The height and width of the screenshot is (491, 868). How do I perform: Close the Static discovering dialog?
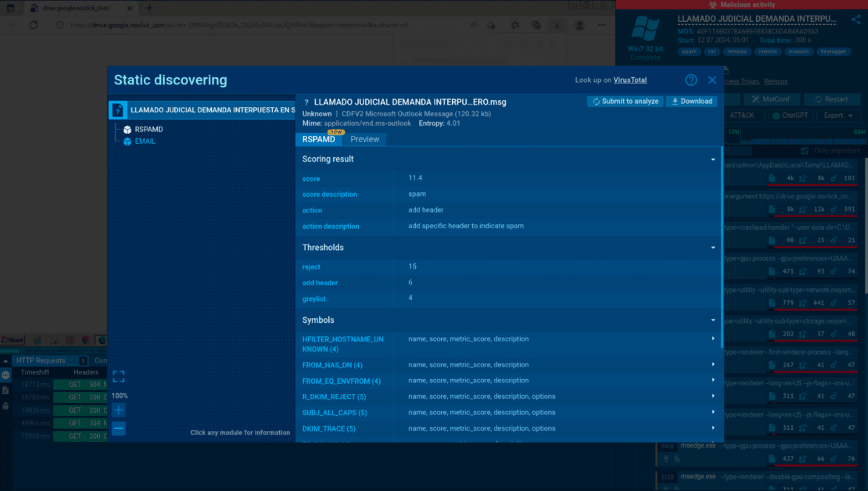coord(712,80)
